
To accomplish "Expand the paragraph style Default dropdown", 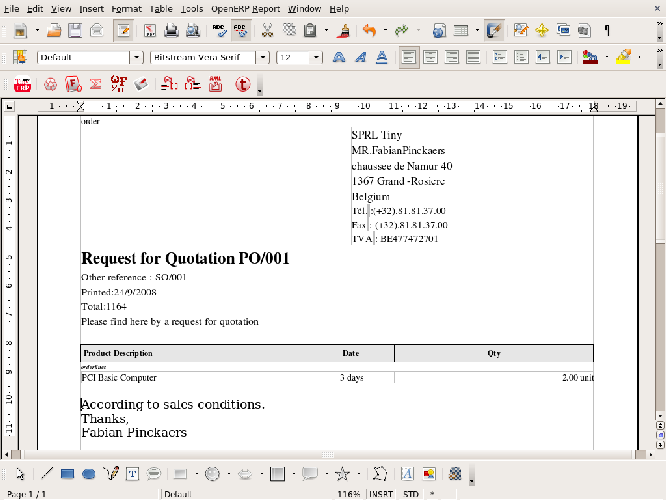I will pos(136,58).
